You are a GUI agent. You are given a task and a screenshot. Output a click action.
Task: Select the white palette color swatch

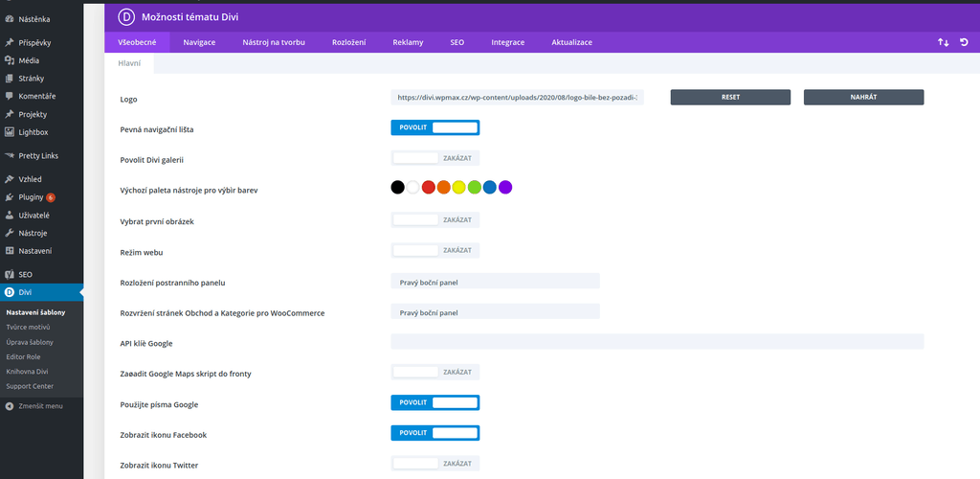click(413, 187)
